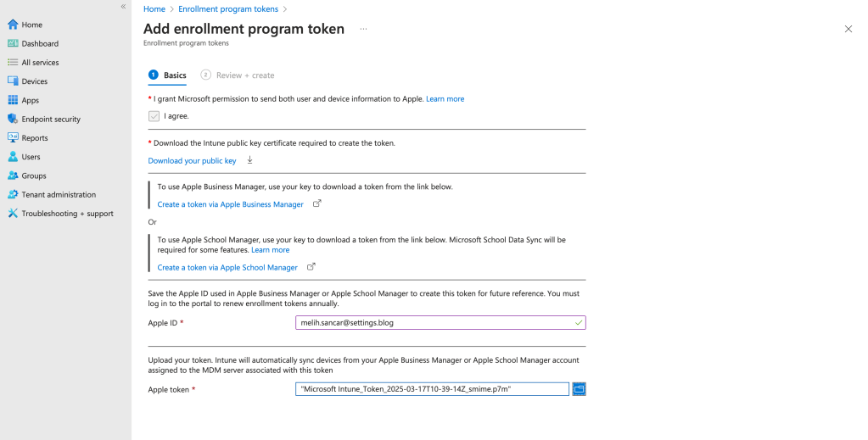This screenshot has width=868, height=440.
Task: Click Enrollment program tokens breadcrumb
Action: 227,8
